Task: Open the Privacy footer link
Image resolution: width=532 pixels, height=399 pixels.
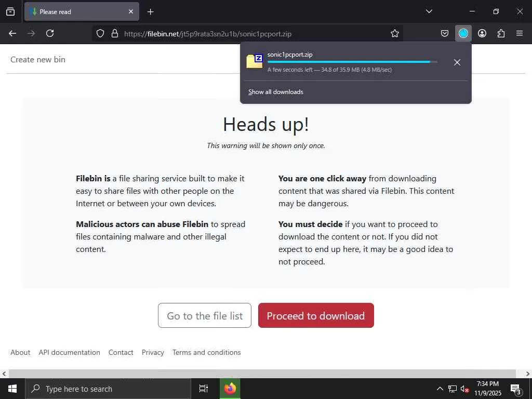Action: [153, 352]
